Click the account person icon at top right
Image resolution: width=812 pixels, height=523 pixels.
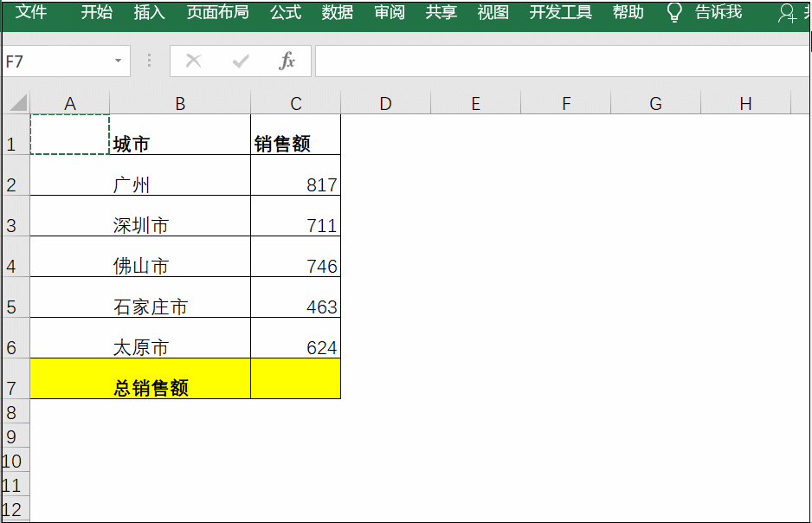pos(786,13)
